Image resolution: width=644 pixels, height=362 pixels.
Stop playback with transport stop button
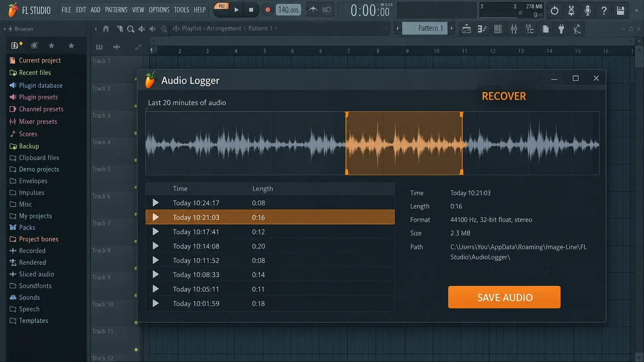pos(251,10)
